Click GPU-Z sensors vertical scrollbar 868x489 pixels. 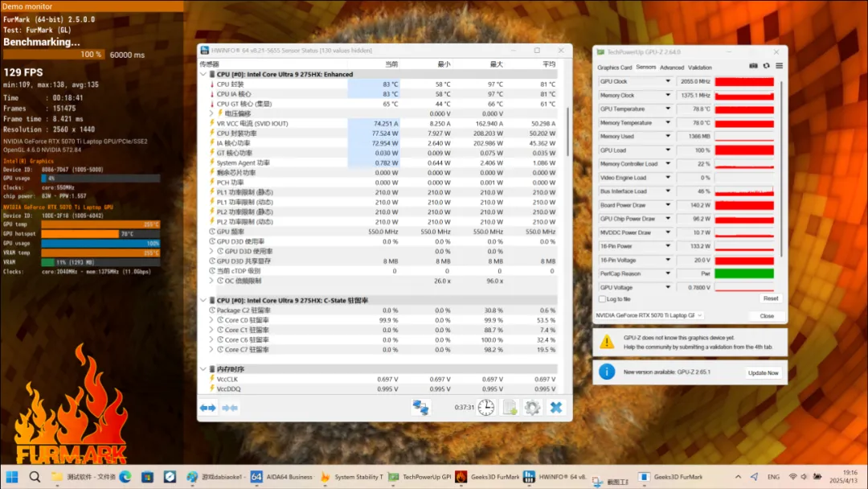[782, 168]
